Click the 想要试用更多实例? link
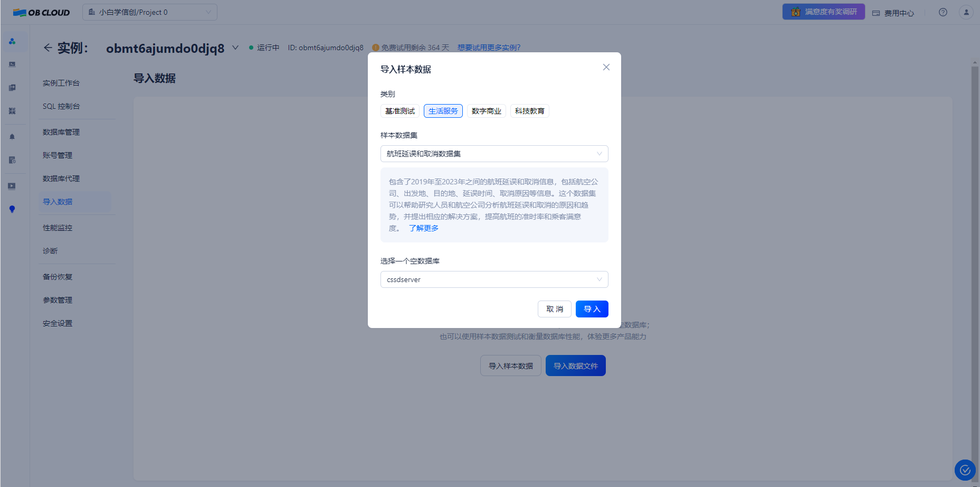Viewport: 980px width, 487px height. [x=489, y=48]
